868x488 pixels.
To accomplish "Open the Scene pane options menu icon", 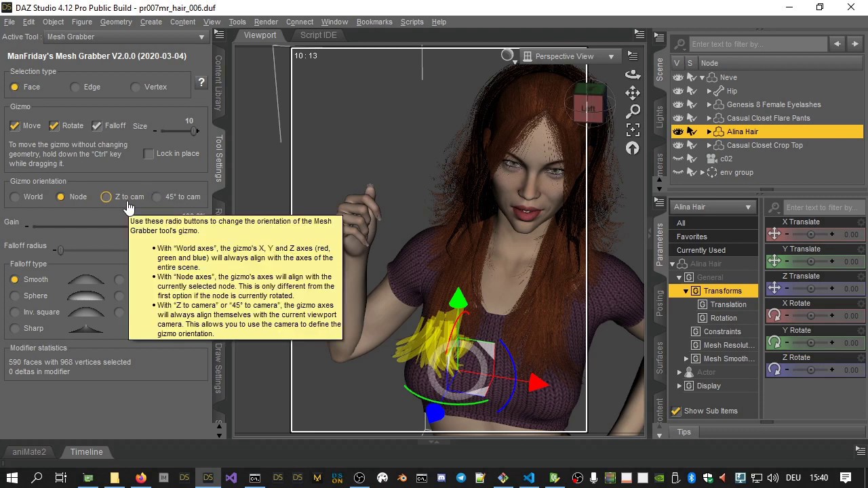I will point(659,37).
